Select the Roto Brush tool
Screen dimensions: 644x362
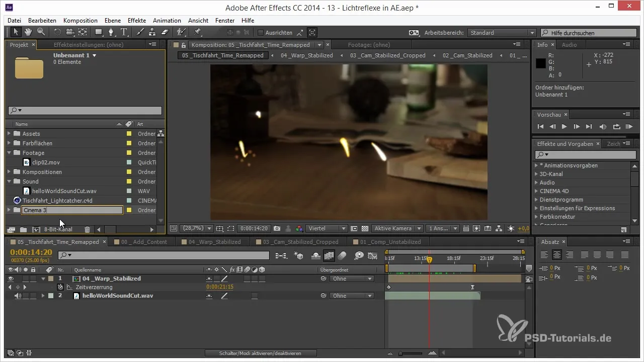tap(181, 32)
